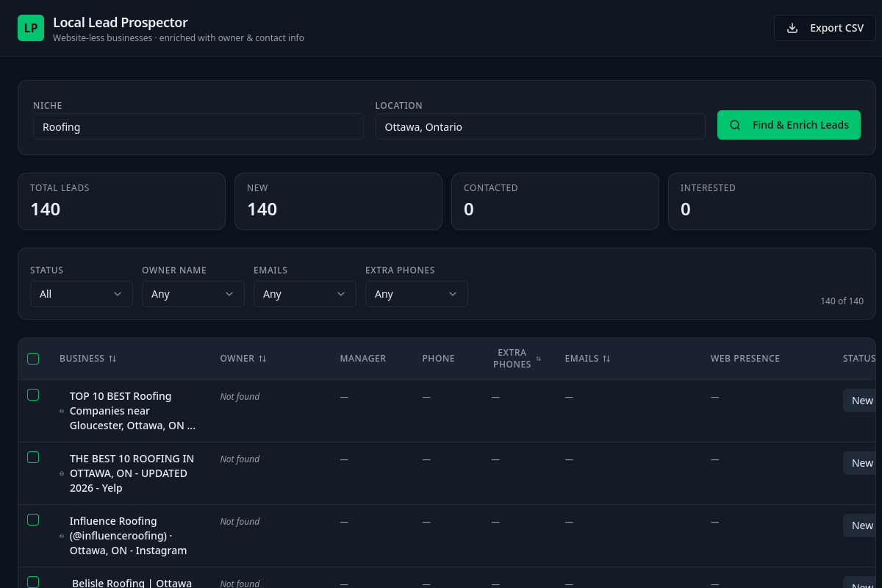The height and width of the screenshot is (588, 882).
Task: Click the green LP app logo
Action: click(x=31, y=28)
